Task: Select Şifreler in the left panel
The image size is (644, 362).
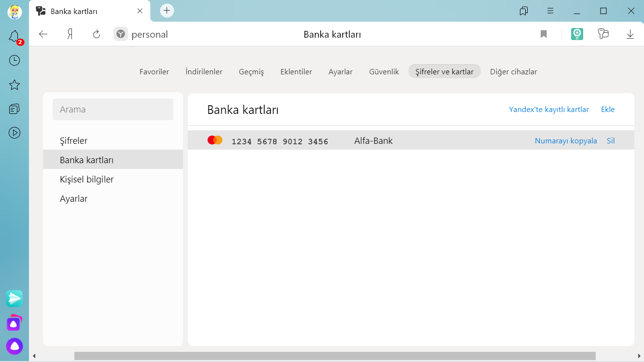Action: click(113, 140)
